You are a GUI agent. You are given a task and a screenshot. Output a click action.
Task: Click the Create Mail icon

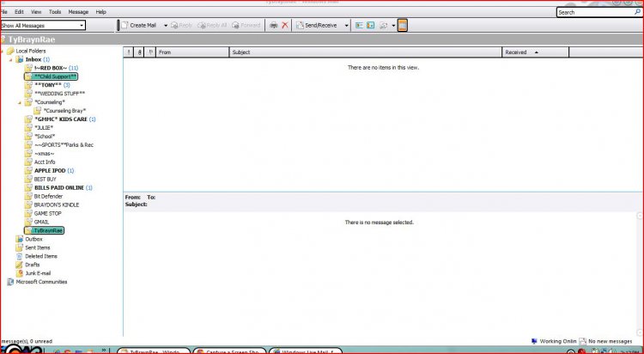(137, 26)
